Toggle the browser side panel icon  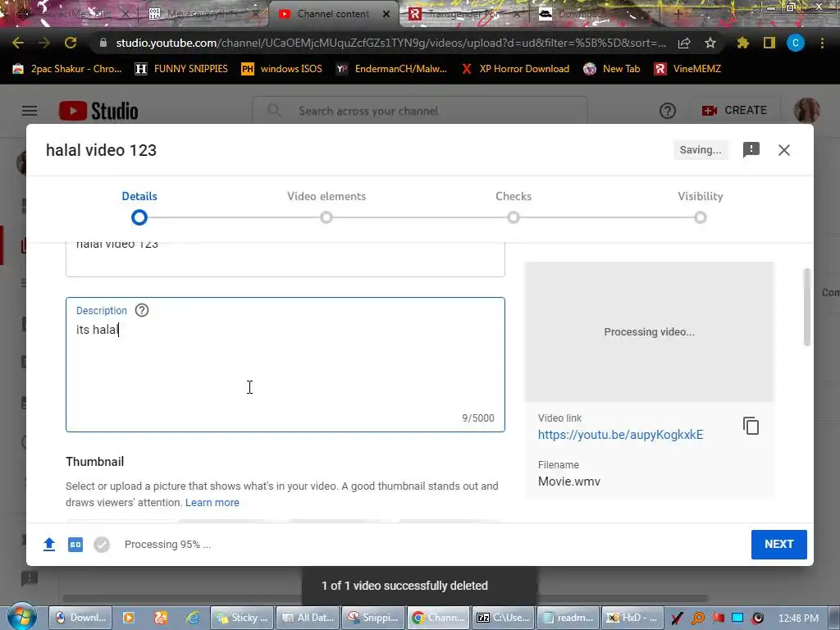tap(769, 43)
